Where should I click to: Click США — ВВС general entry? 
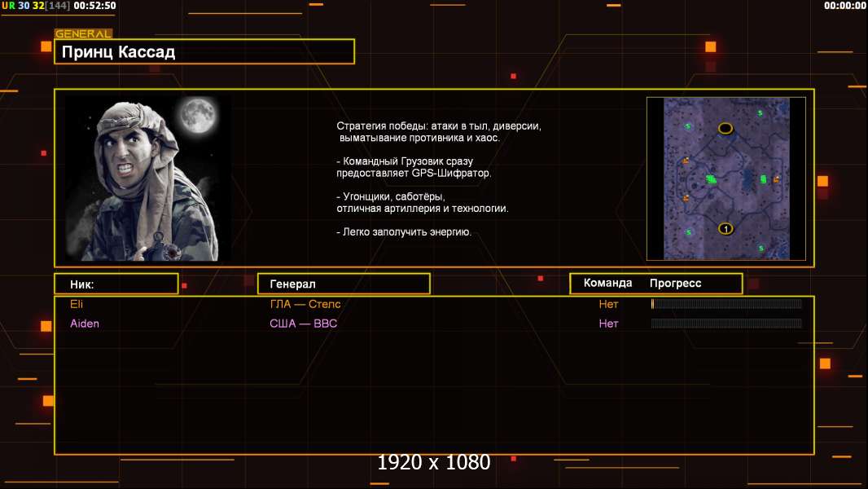304,324
